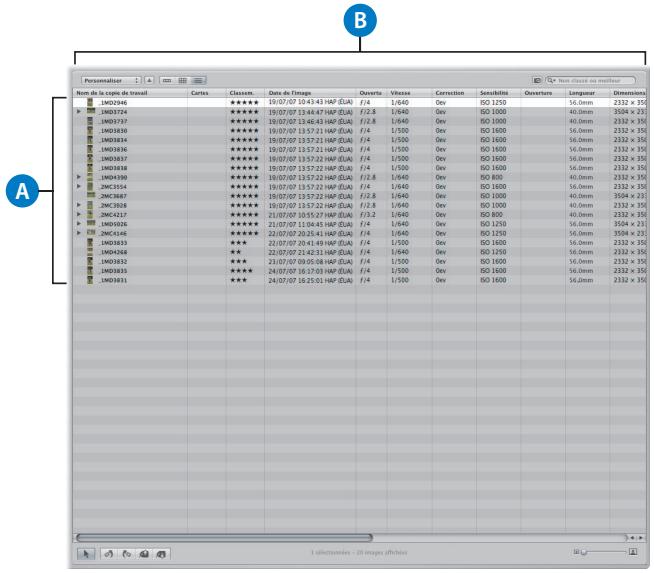
Task: Click thumbnail of _1MD3831
Action: pos(90,280)
